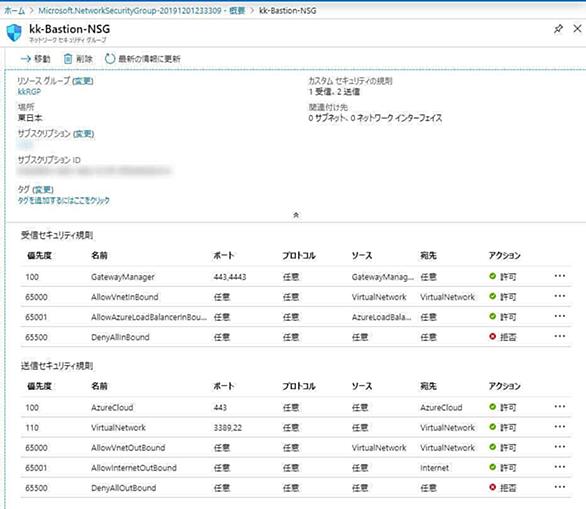Image resolution: width=586 pixels, height=509 pixels.
Task: Sort inbound rules by 優先度 header
Action: pyautogui.click(x=39, y=256)
